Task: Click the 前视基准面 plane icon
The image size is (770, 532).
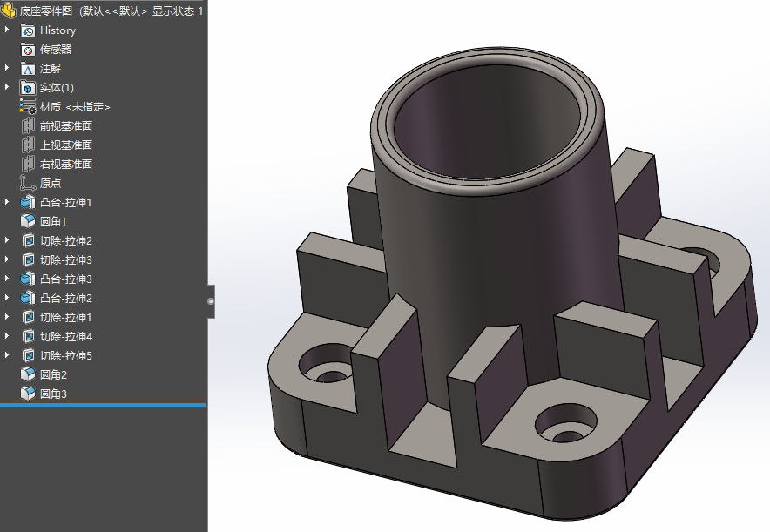Action: (28, 126)
